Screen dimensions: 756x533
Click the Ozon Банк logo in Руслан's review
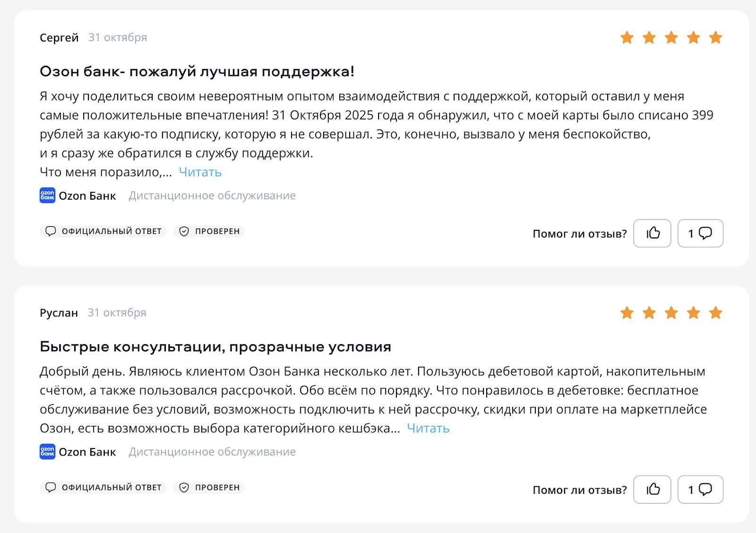coord(47,452)
